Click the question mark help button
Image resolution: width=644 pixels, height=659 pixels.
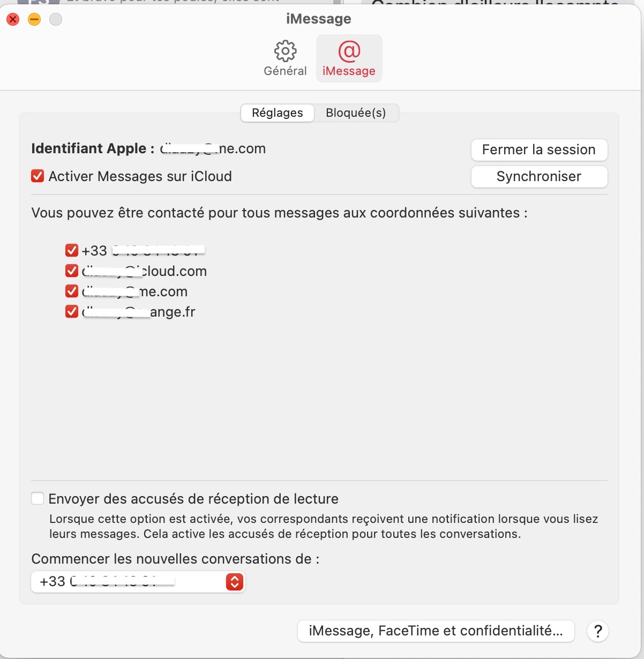click(x=598, y=631)
